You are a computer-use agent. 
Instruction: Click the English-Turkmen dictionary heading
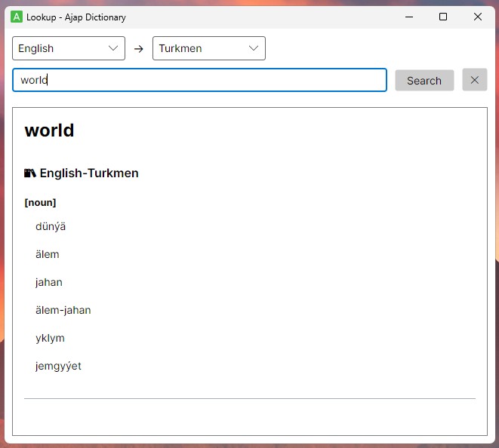coord(89,173)
